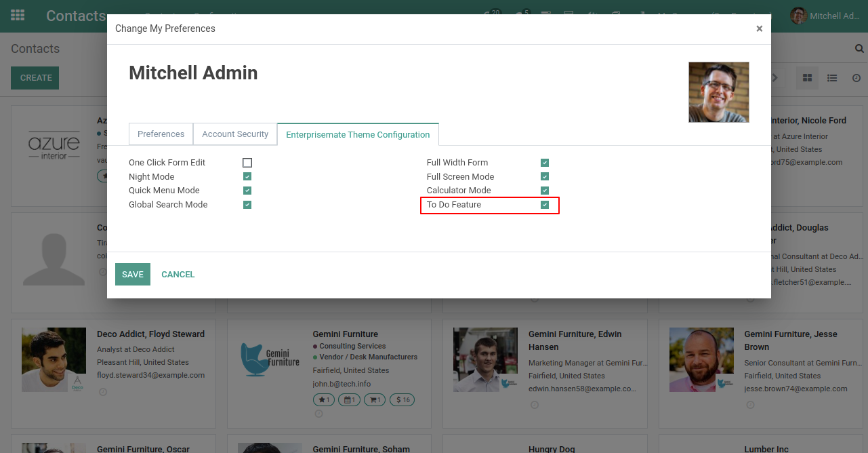Screen dimensions: 868x453
Task: Open Gemini Furniture, Edwin Hansen card title
Action: coord(575,340)
